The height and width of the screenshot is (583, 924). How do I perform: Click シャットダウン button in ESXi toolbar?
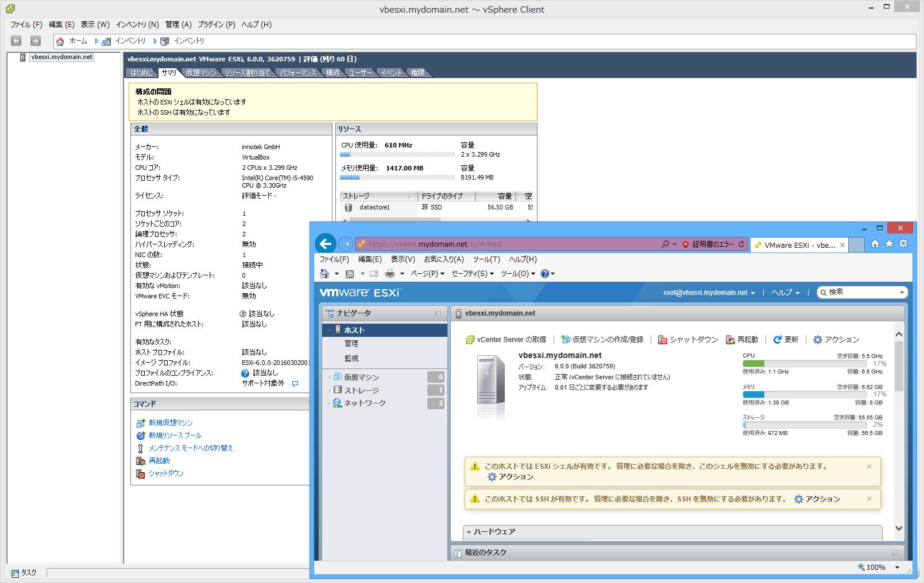[688, 340]
